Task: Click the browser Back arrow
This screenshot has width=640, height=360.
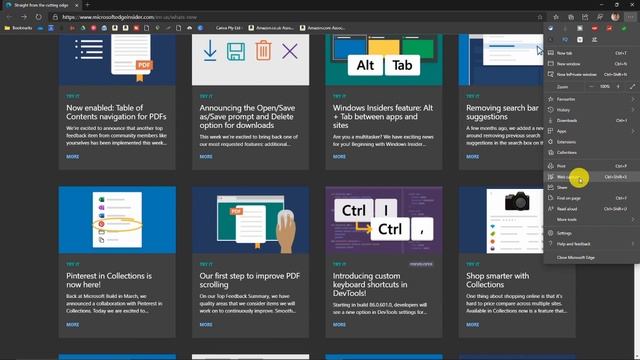Action: (x=9, y=17)
